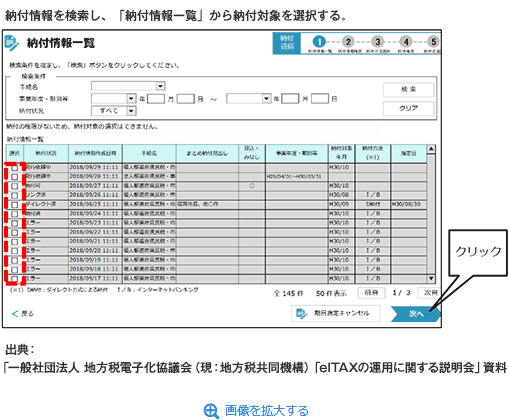Select エラー row dated 2018/09/19 checkbox

pyautogui.click(x=14, y=260)
